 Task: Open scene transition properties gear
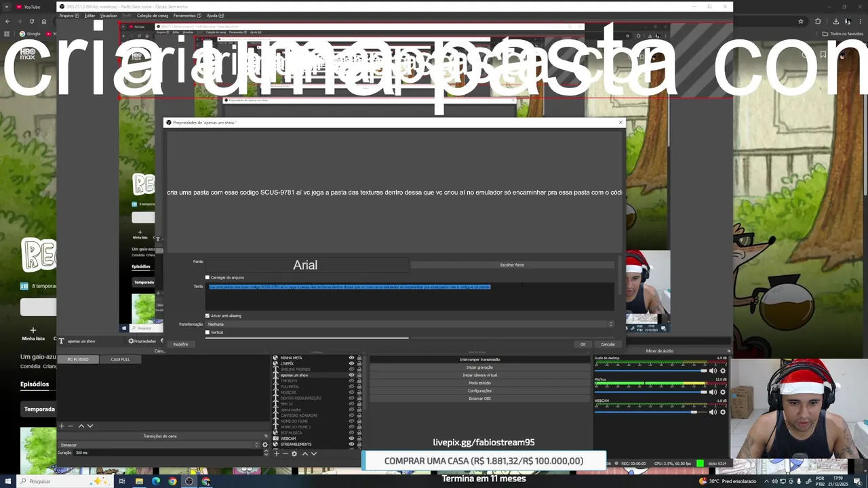265,445
